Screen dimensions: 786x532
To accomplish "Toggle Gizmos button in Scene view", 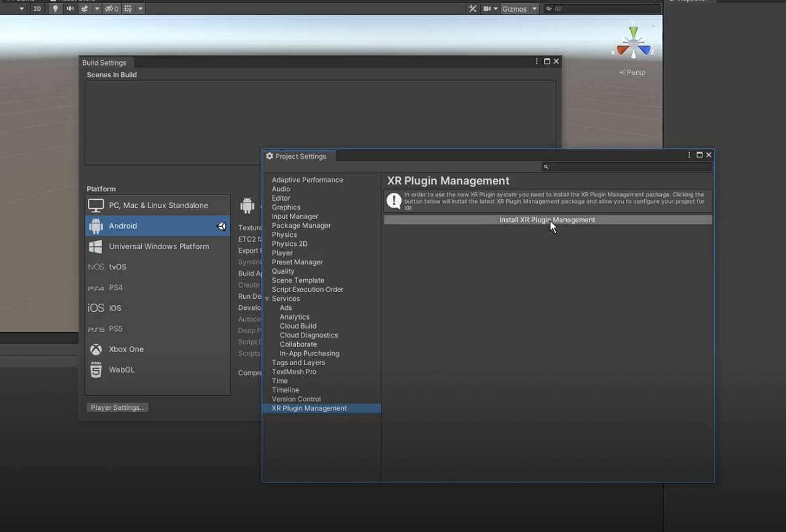I will tap(515, 9).
